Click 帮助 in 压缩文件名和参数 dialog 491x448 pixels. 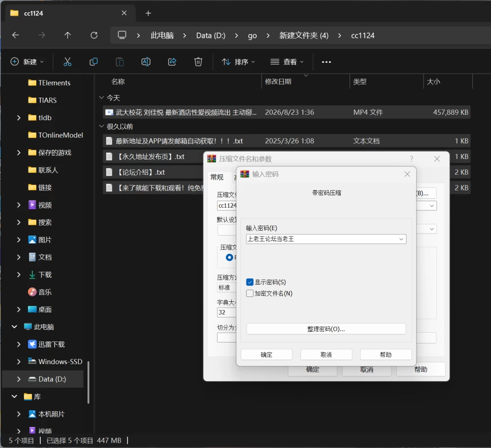click(x=421, y=369)
